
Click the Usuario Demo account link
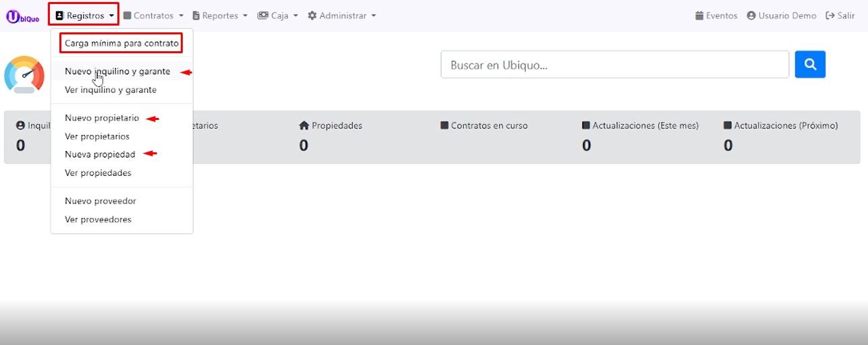tap(782, 15)
